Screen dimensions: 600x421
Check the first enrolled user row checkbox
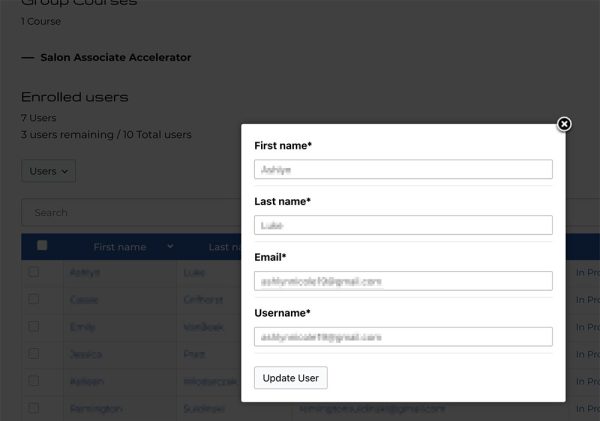34,272
